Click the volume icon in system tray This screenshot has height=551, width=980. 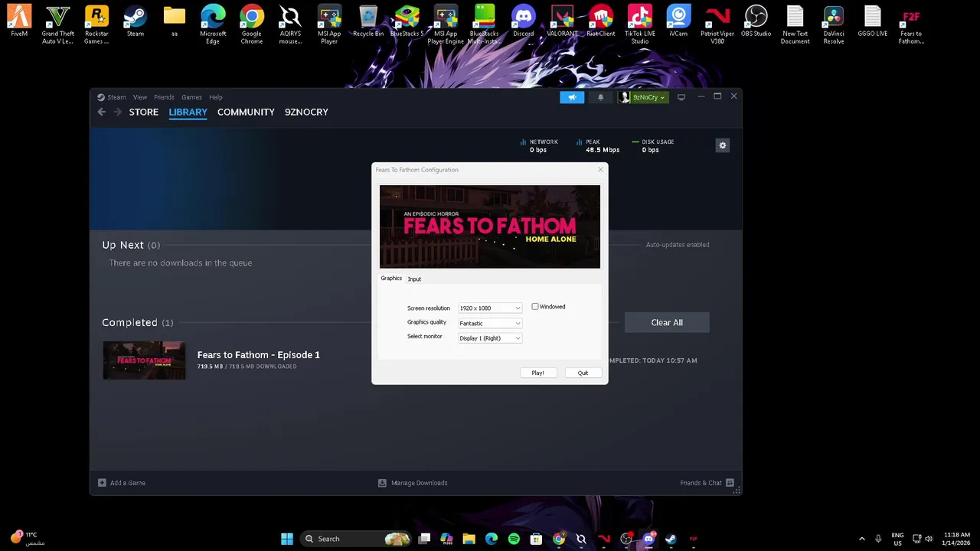929,539
